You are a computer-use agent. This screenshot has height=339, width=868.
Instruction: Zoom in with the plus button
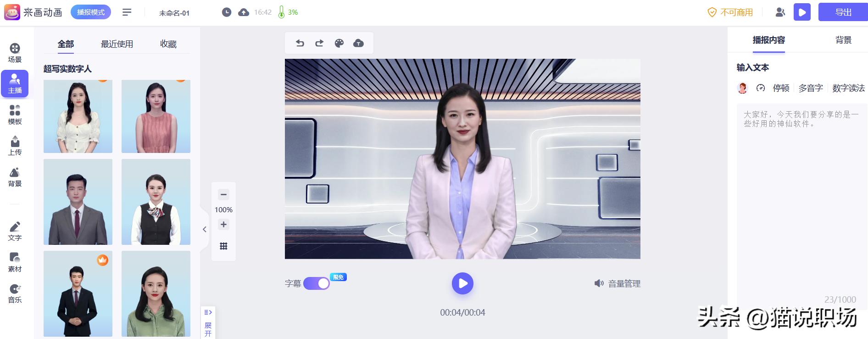(x=223, y=225)
